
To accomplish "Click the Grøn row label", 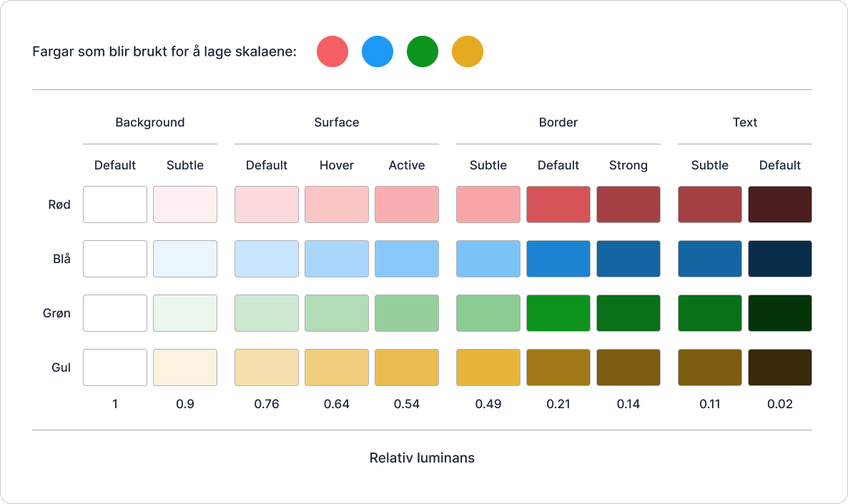I will point(56,313).
